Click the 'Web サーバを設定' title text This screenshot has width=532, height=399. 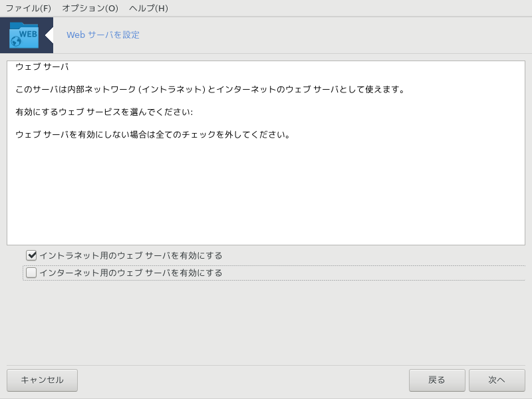click(x=103, y=35)
